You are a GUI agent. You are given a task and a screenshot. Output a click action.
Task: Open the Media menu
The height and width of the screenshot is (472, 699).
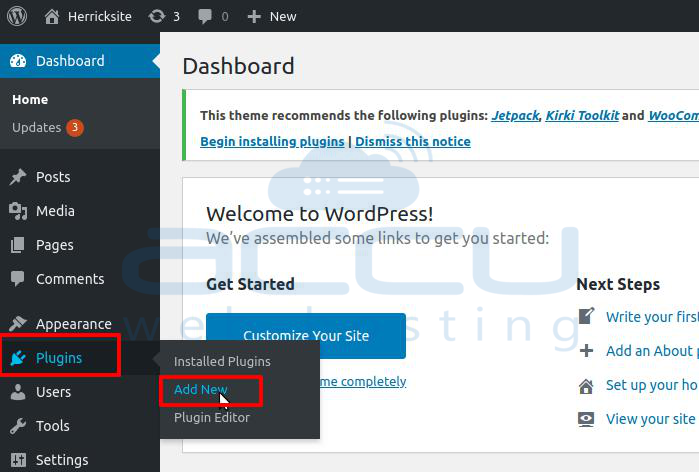[55, 211]
